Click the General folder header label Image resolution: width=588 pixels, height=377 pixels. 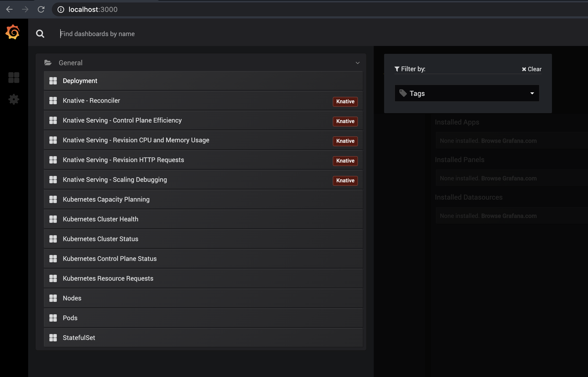point(71,63)
